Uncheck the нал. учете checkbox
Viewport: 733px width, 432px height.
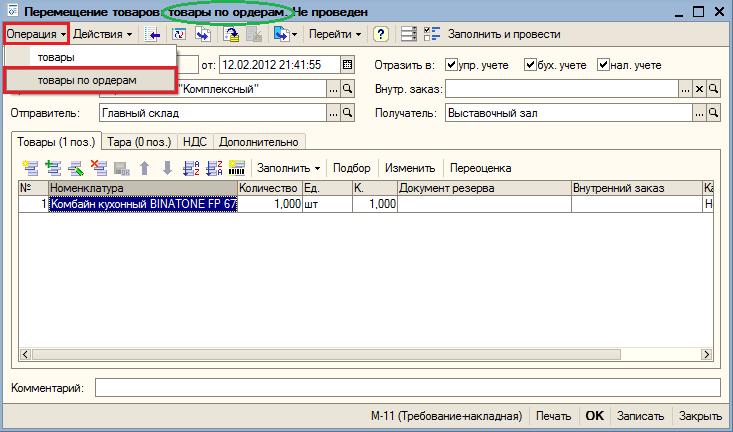[604, 65]
